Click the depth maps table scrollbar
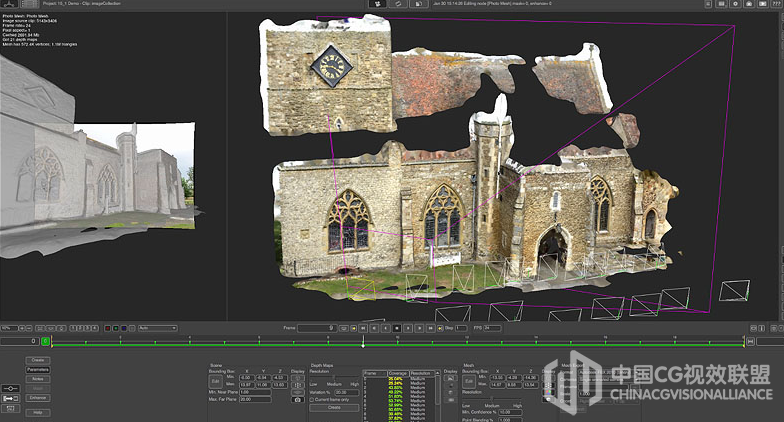Viewport: 784px width, 422px height. tap(438, 391)
